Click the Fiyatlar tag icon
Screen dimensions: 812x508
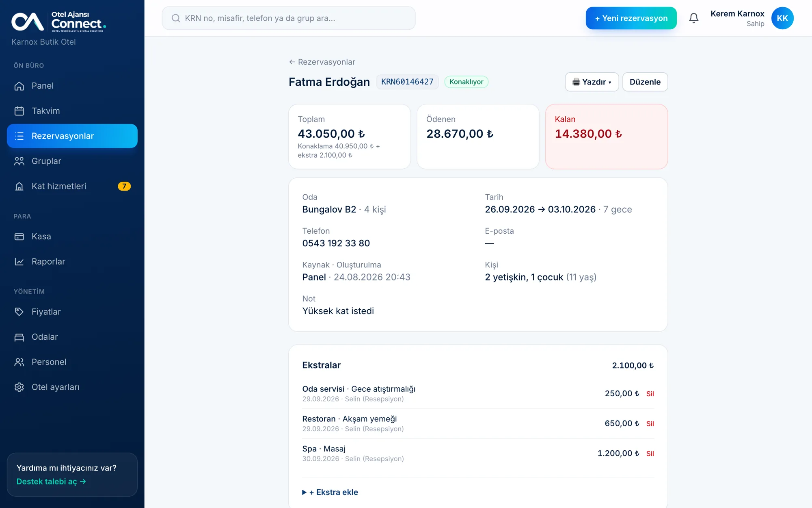point(19,312)
